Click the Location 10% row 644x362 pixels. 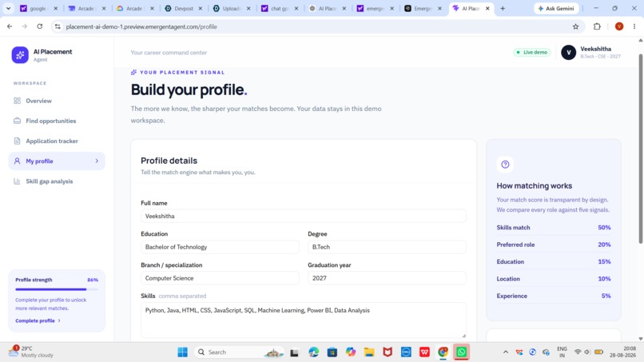coord(553,279)
